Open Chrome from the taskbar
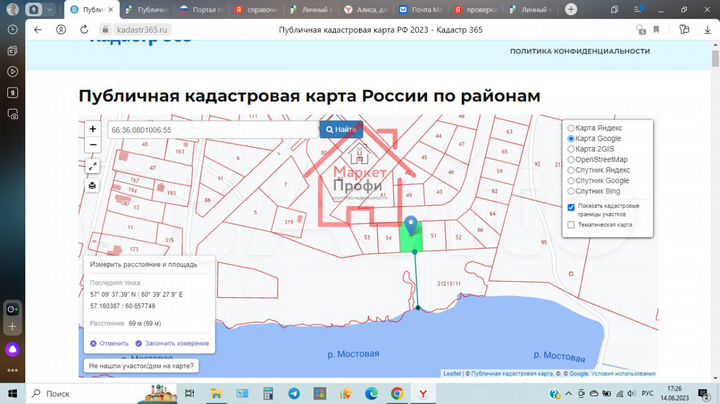This screenshot has width=720, height=404. point(397,393)
